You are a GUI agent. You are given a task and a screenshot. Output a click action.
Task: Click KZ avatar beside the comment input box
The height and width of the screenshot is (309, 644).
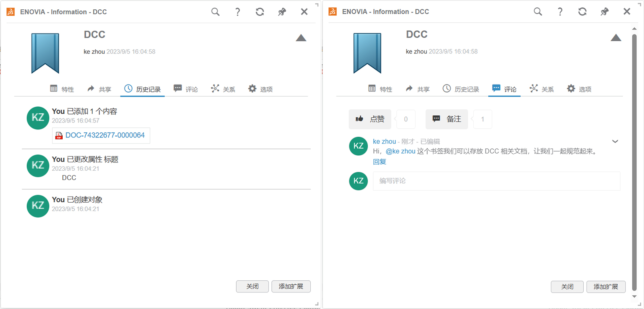pos(358,181)
